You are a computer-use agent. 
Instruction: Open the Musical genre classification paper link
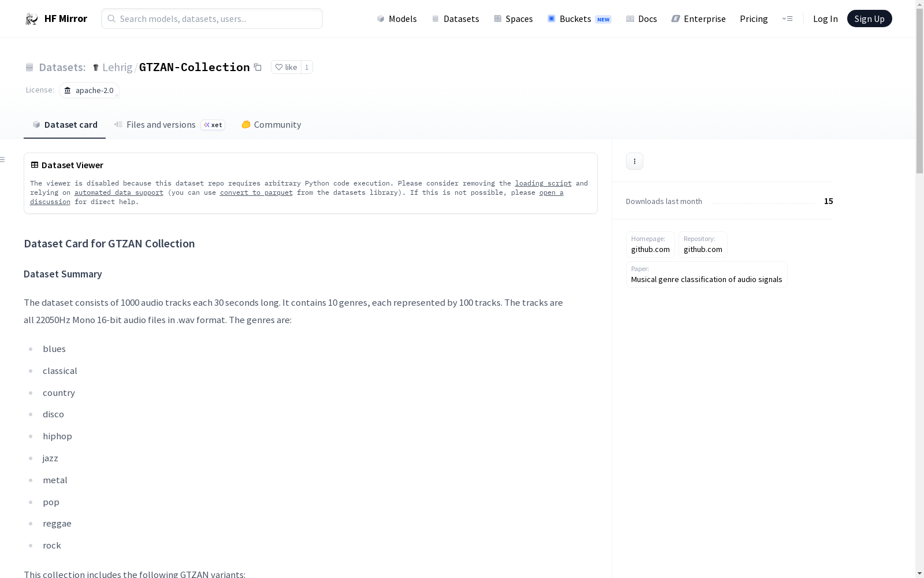point(706,275)
